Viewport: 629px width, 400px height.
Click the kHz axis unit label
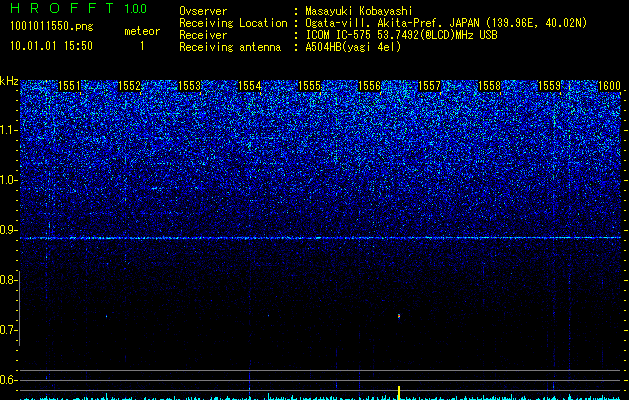pos(9,81)
